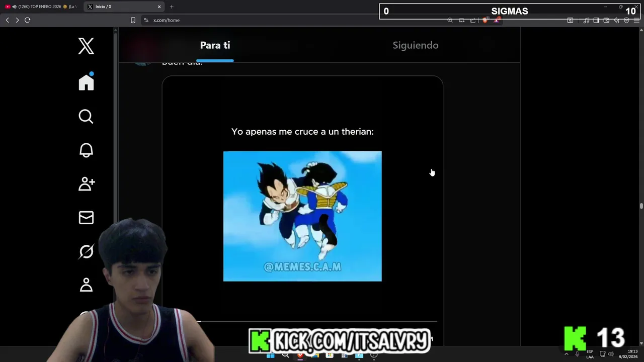Show hidden tray icons chevron

566,354
